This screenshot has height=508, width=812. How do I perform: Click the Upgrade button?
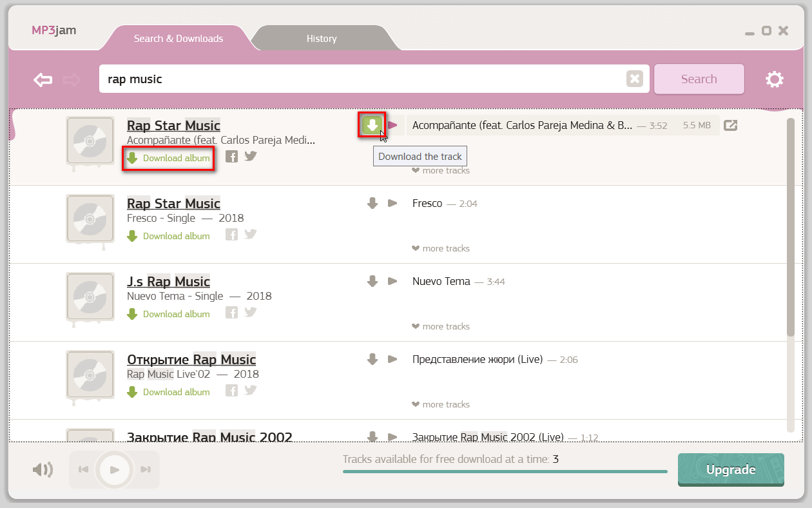(x=731, y=470)
